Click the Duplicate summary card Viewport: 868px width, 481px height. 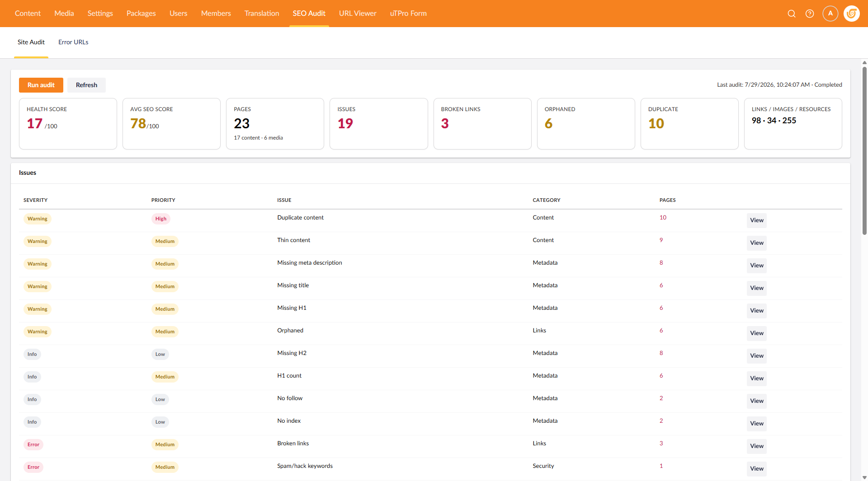tap(689, 124)
